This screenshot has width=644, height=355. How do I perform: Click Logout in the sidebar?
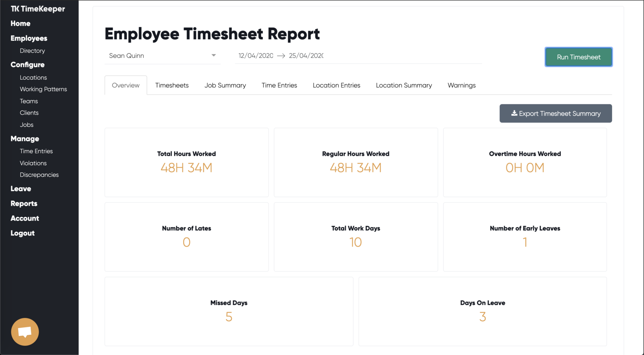coord(23,233)
